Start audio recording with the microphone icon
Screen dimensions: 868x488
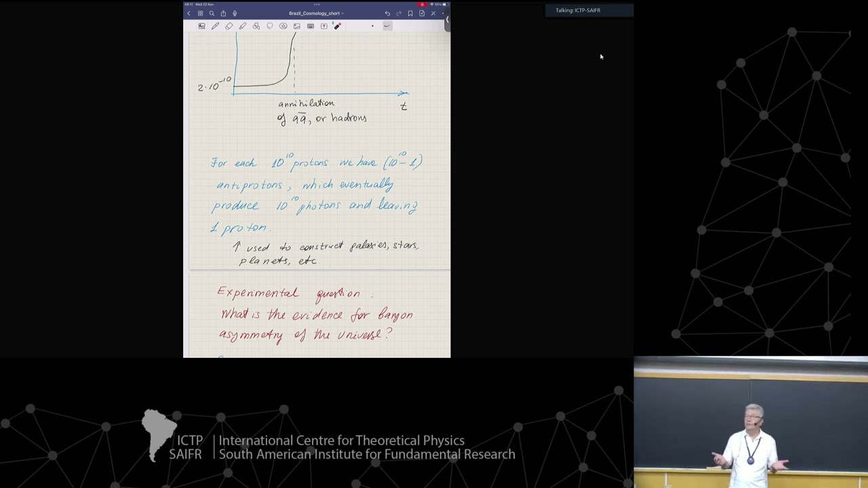[235, 14]
